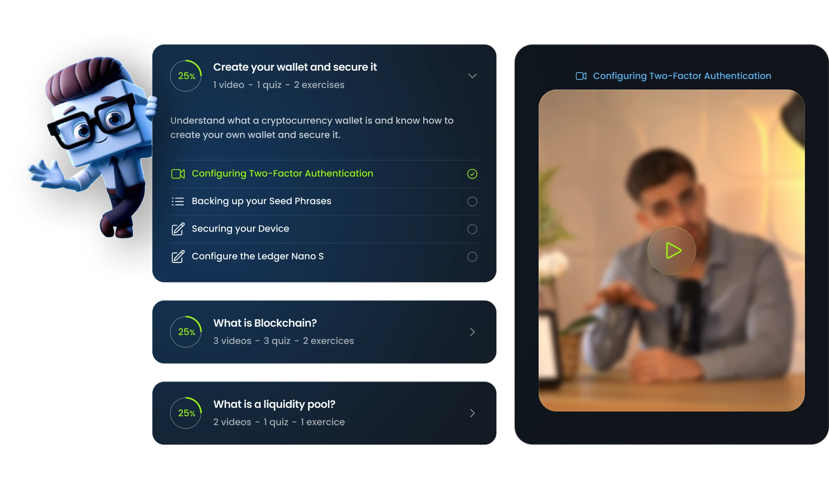
Task: Click the edit pencil icon beside Configure the Ledger Nano S
Action: click(x=178, y=257)
